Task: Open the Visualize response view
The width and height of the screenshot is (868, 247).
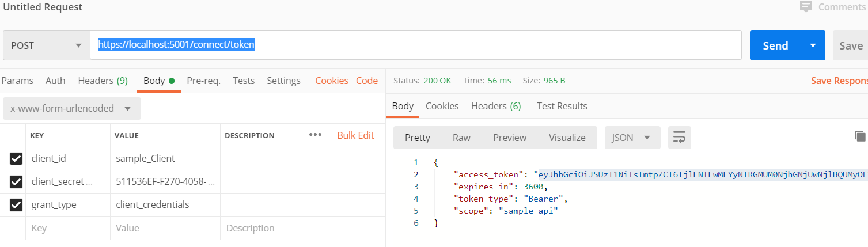Action: pyautogui.click(x=567, y=138)
